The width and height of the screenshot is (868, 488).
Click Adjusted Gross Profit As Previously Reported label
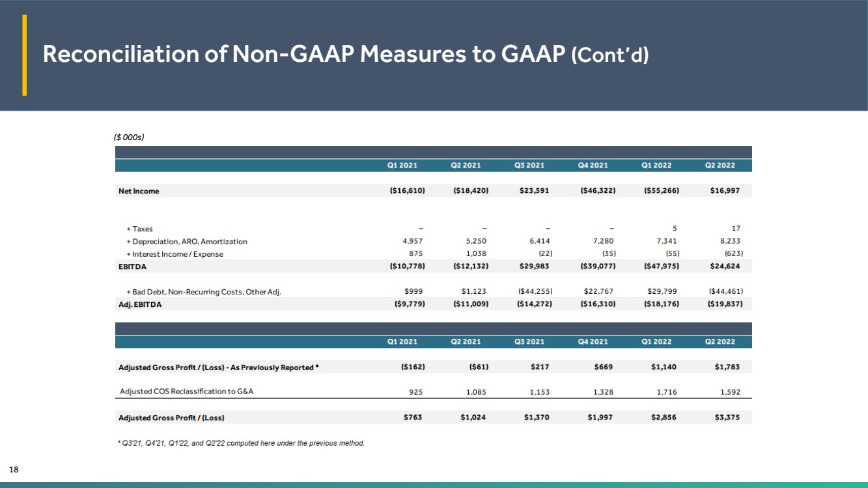click(218, 367)
